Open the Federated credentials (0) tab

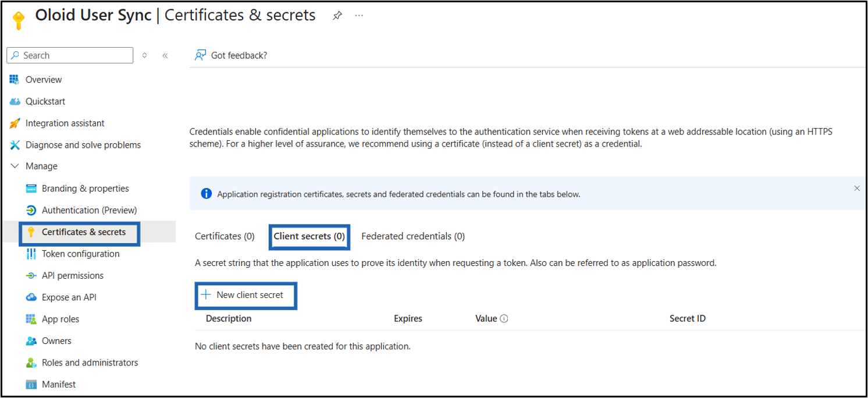point(413,236)
